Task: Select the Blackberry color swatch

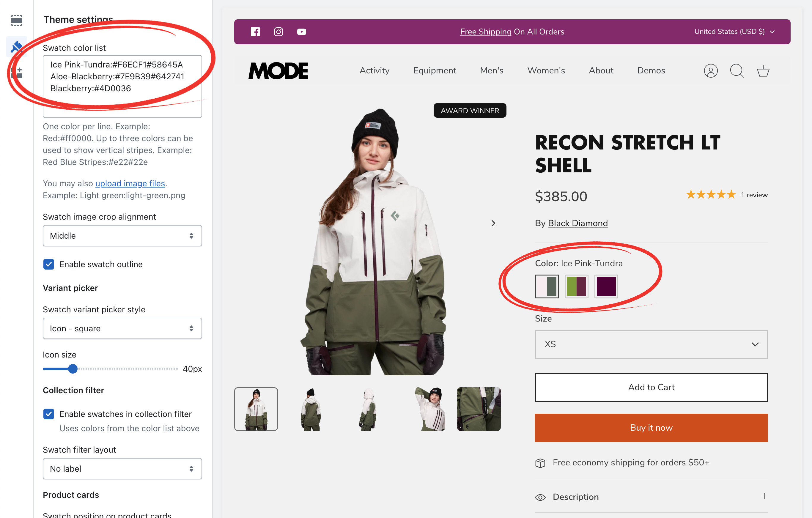Action: [x=606, y=286]
